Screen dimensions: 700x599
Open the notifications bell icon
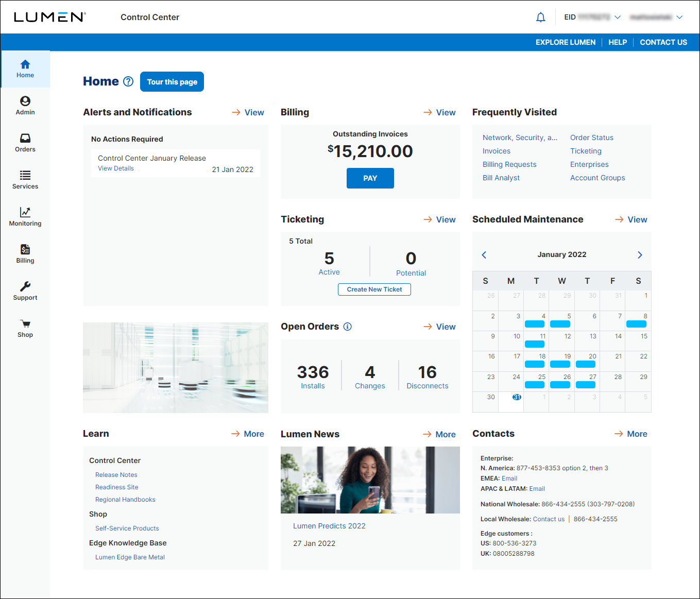coord(540,18)
